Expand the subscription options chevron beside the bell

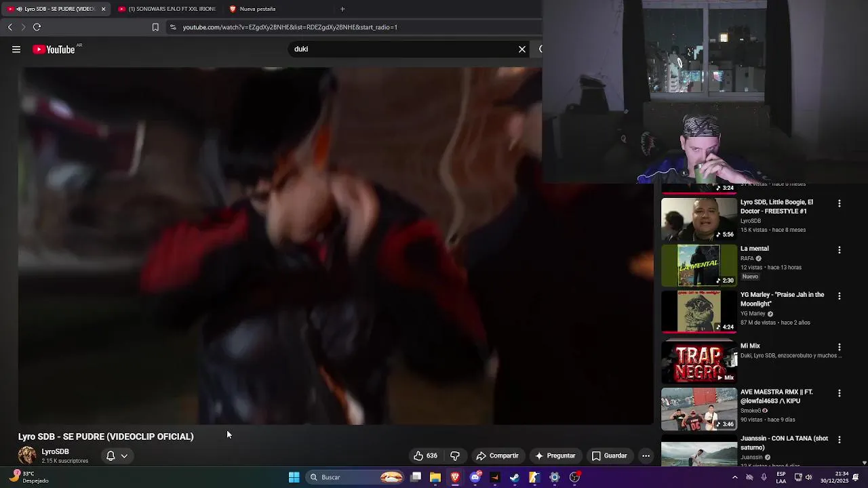(124, 456)
